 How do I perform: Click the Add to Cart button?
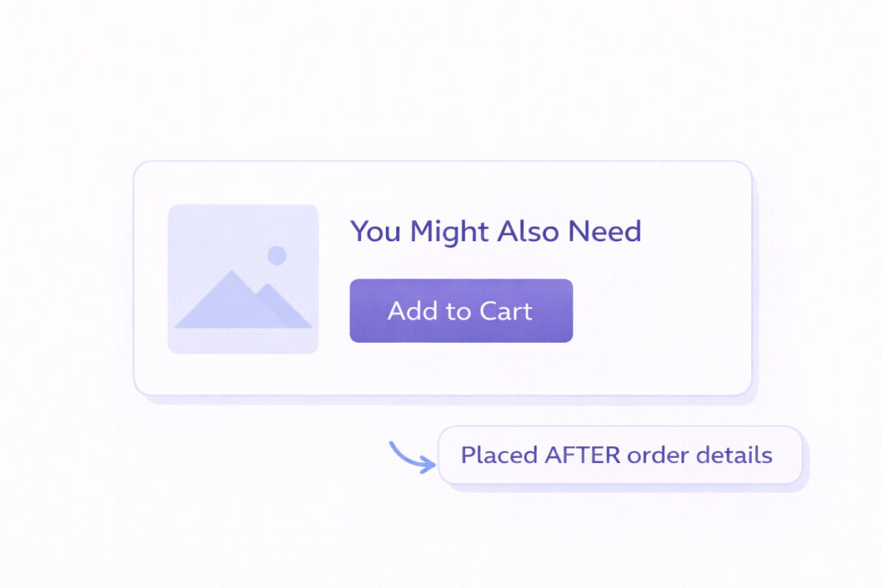point(461,311)
